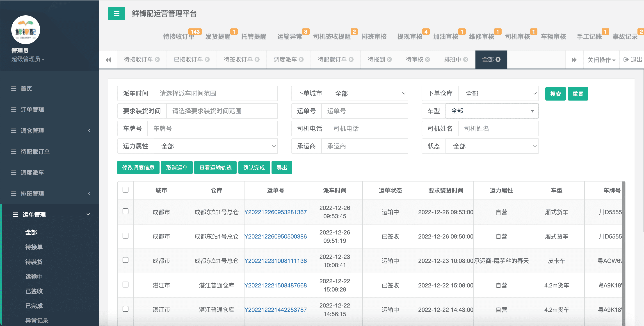644x326 pixels.
Task: Open the 超级管理员 user dropdown
Action: tap(28, 59)
